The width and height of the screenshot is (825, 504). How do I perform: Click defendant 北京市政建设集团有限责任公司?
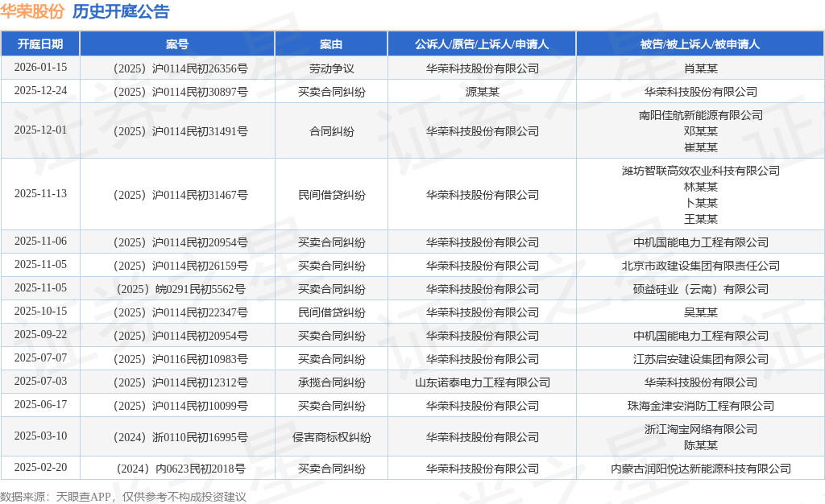click(700, 266)
